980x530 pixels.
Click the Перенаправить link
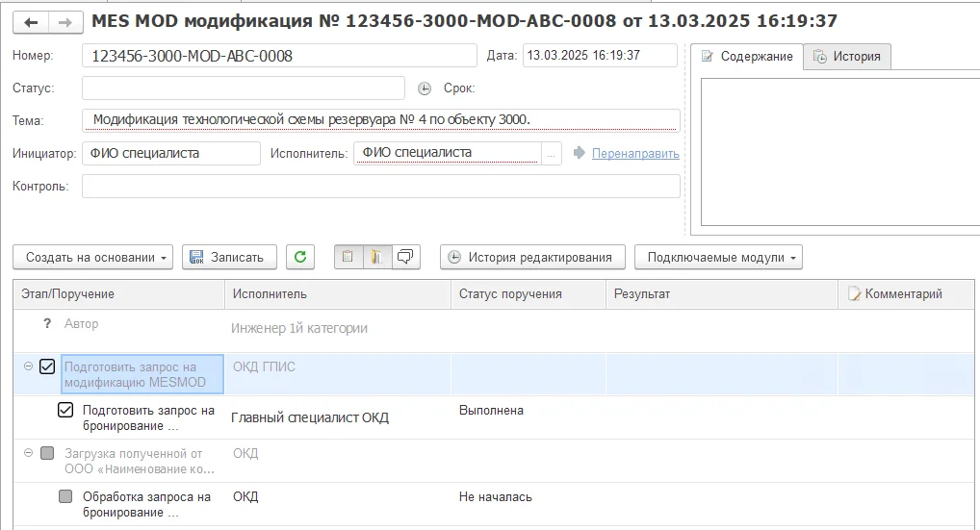pyautogui.click(x=634, y=153)
